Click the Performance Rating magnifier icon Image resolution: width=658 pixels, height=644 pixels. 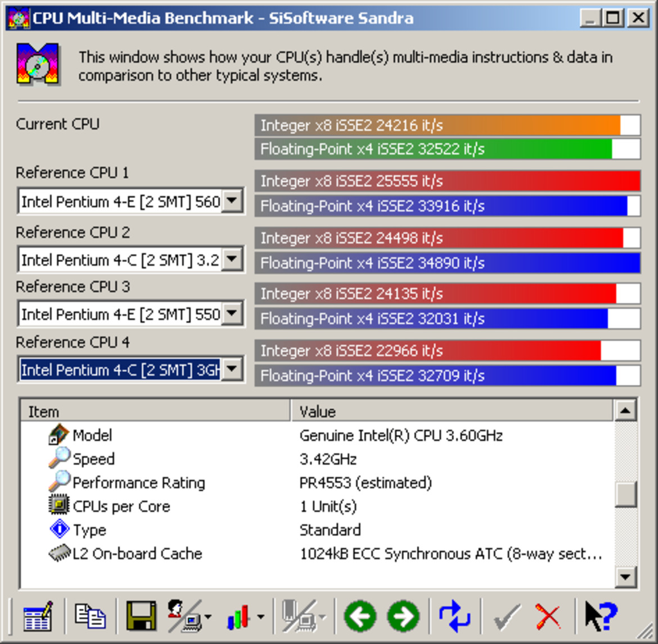(x=59, y=481)
